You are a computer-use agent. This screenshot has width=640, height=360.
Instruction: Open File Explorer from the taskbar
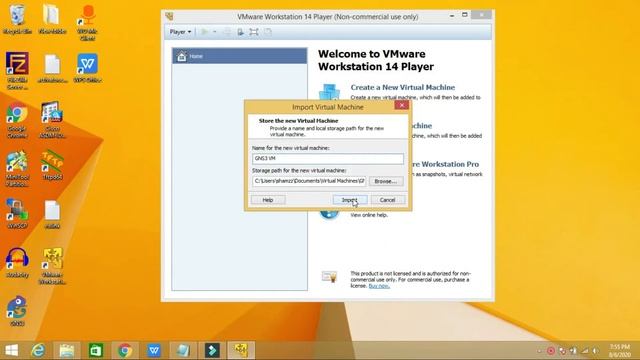pyautogui.click(x=67, y=350)
